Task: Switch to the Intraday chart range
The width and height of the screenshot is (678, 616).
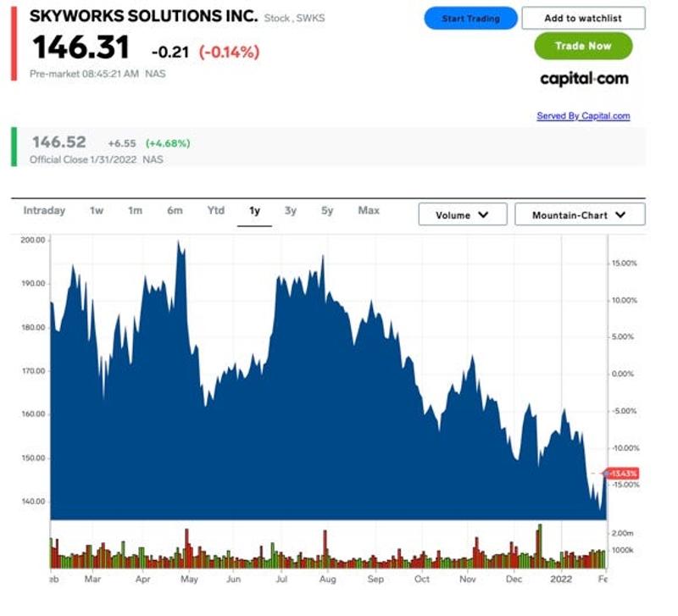Action: (44, 210)
